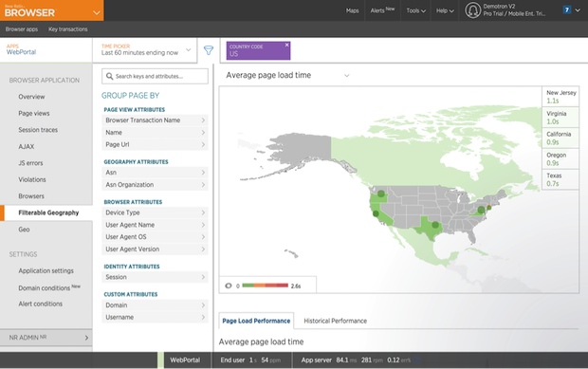Switch to Historical Performance tab
This screenshot has width=588, height=369.
click(335, 321)
